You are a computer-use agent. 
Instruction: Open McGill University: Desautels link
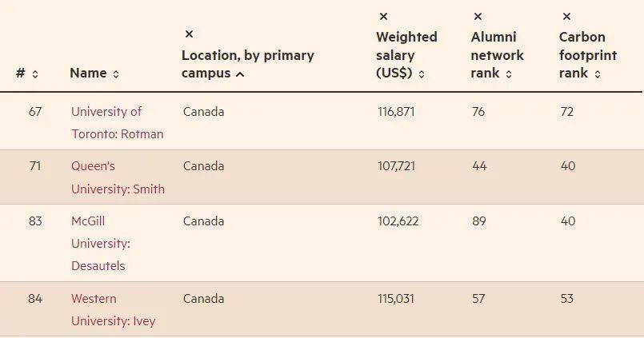(x=101, y=243)
